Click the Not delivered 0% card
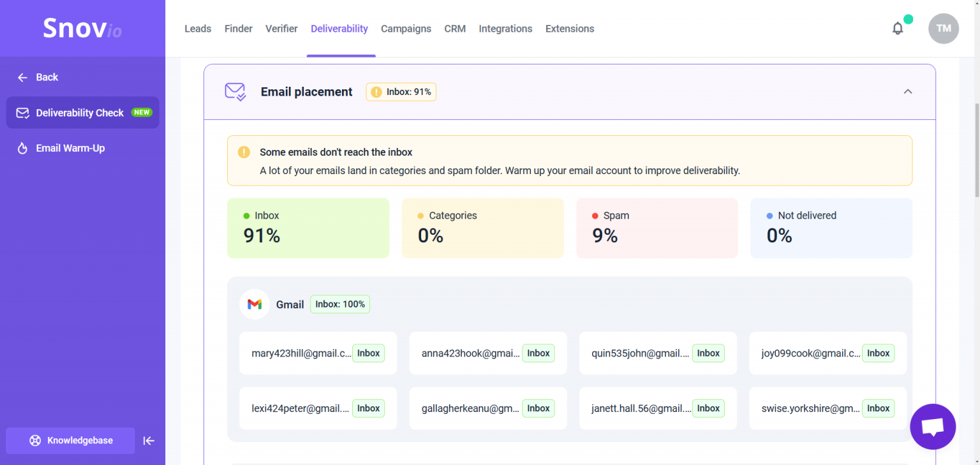 [831, 228]
